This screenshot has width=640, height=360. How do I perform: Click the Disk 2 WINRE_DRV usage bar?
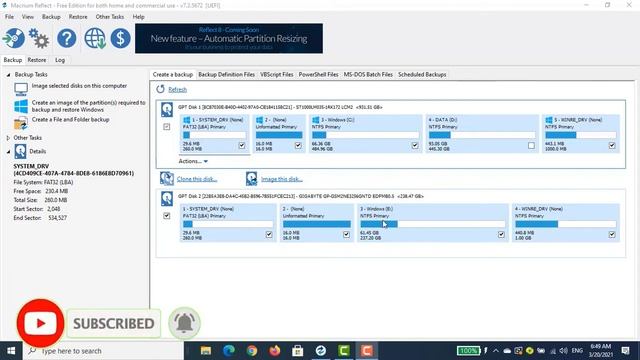pyautogui.click(x=565, y=224)
